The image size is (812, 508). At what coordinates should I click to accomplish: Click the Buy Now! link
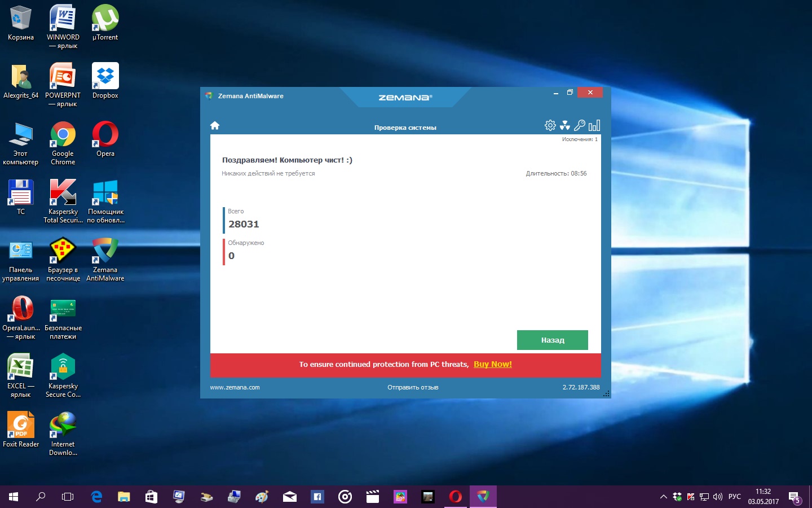click(x=493, y=364)
